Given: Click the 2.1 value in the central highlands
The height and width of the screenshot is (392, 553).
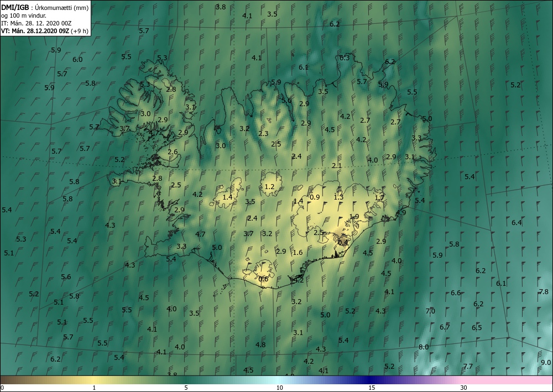Looking at the screenshot, I should pyautogui.click(x=337, y=166).
